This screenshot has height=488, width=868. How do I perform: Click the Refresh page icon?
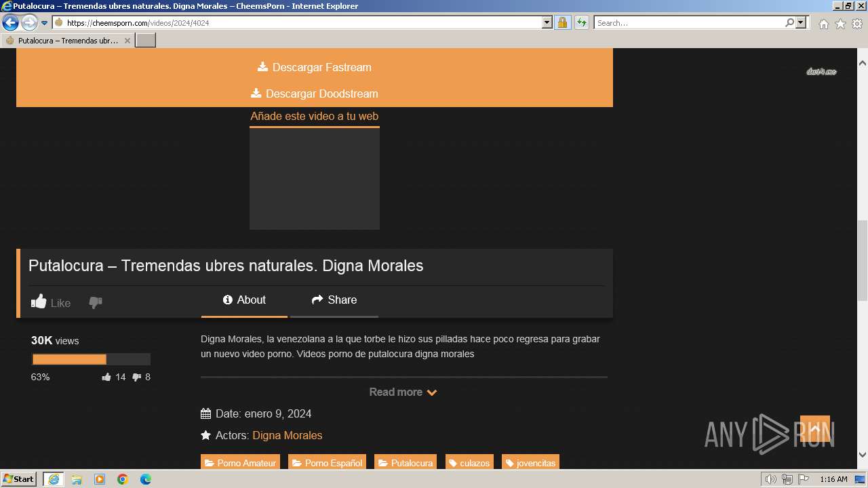(x=581, y=22)
